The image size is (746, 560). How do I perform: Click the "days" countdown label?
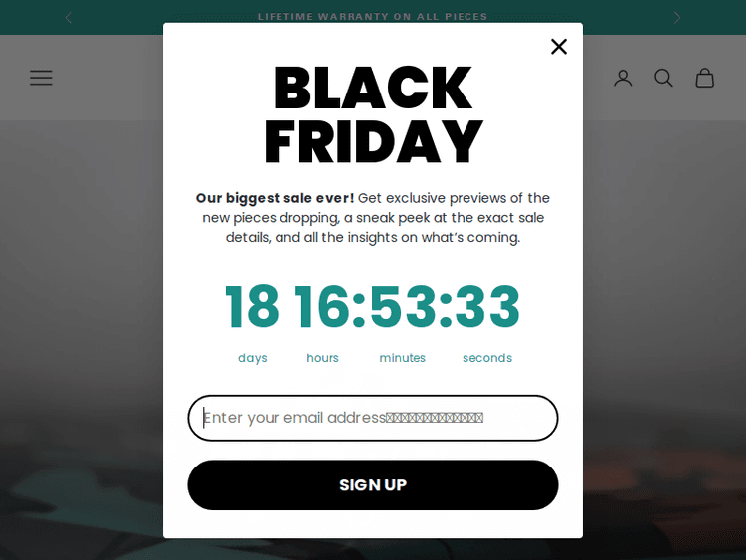click(253, 358)
